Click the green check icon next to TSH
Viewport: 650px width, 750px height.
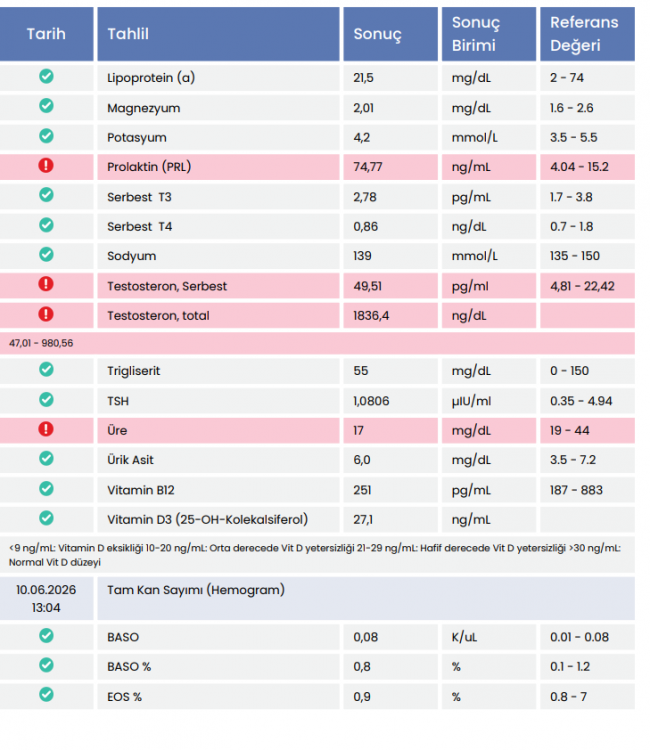pyautogui.click(x=46, y=399)
